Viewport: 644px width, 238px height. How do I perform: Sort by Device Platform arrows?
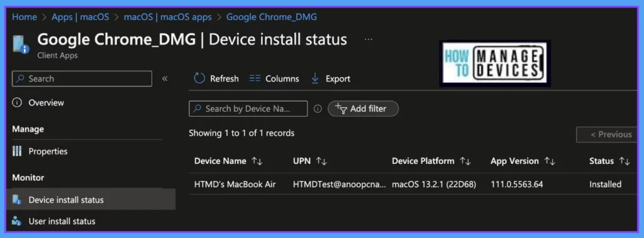pos(465,161)
